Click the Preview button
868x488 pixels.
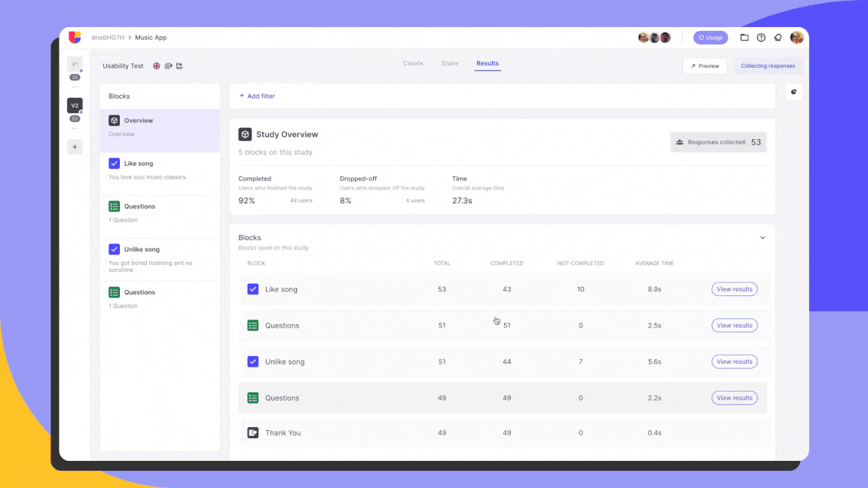pos(704,66)
